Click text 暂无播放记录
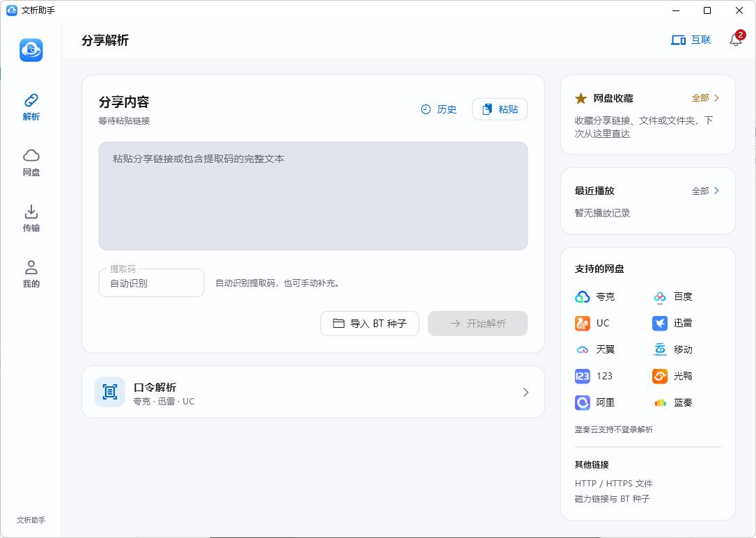Viewport: 756px width, 538px height. click(x=602, y=213)
